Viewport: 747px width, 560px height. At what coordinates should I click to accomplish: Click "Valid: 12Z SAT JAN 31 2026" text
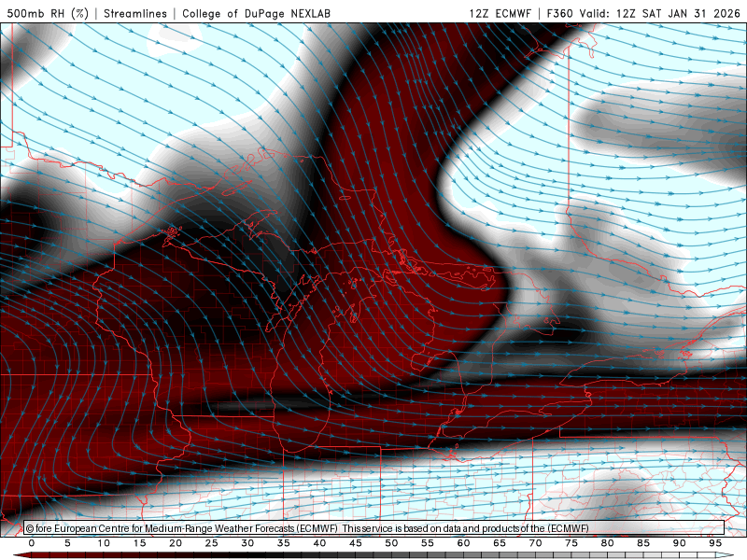point(660,13)
